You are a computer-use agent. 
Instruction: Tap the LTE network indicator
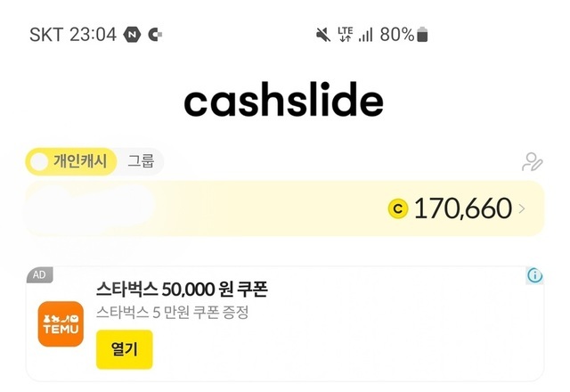tap(346, 35)
